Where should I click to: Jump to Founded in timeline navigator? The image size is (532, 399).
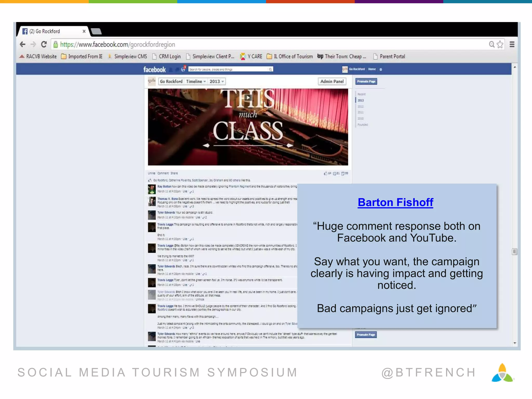(363, 125)
